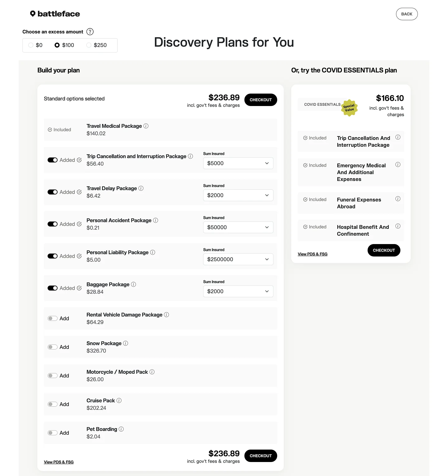Open info icon for Travel Medical Package
This screenshot has height=476, width=448.
146,126
